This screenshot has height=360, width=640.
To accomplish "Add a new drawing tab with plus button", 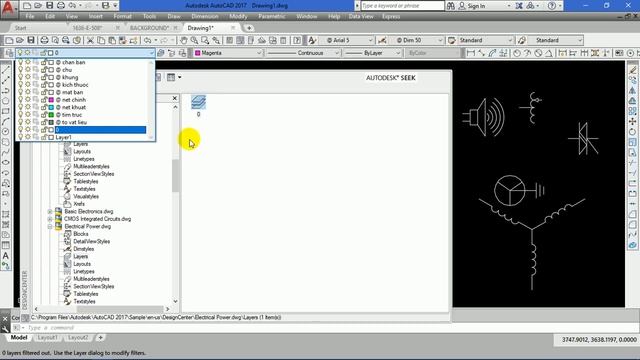I will click(249, 28).
